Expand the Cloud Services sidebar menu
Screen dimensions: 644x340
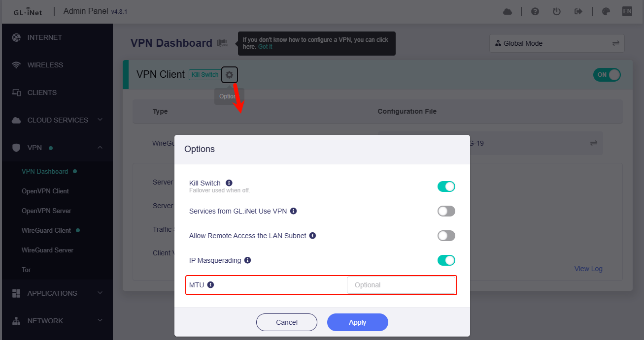tap(58, 120)
